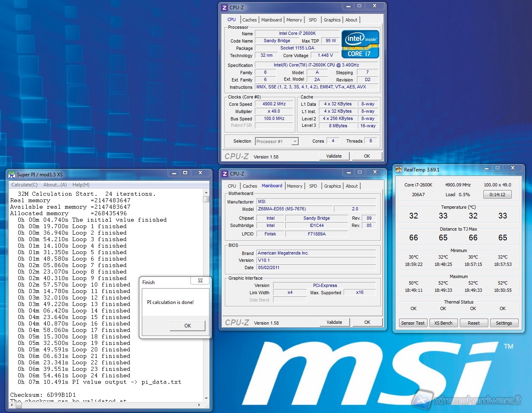Click Super PI vertical scrollbar down arrow
Viewport: 532px width, 413px height.
206,398
